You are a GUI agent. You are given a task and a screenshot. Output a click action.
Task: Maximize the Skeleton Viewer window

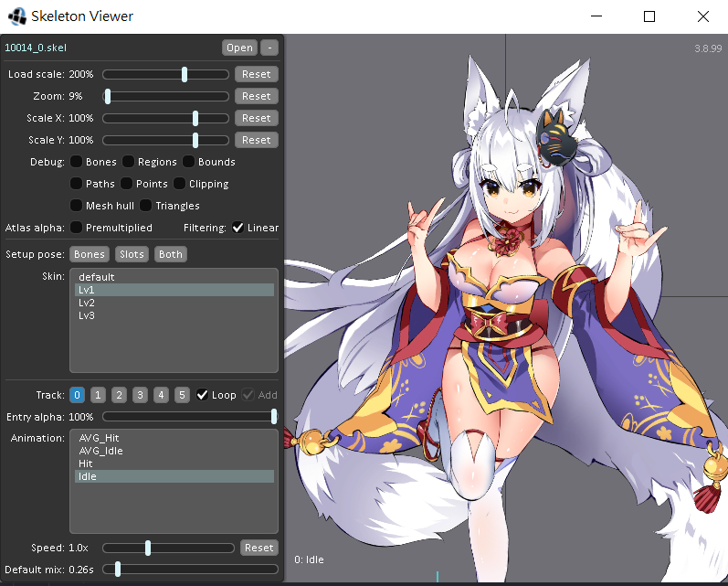click(649, 16)
